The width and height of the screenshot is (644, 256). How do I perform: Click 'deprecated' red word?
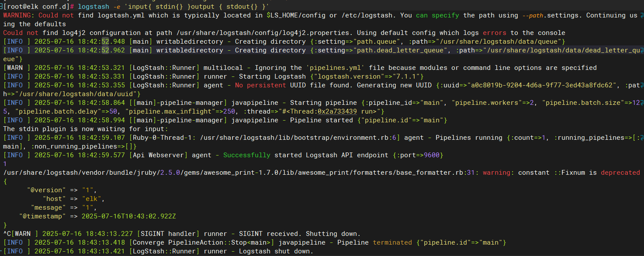click(620, 173)
